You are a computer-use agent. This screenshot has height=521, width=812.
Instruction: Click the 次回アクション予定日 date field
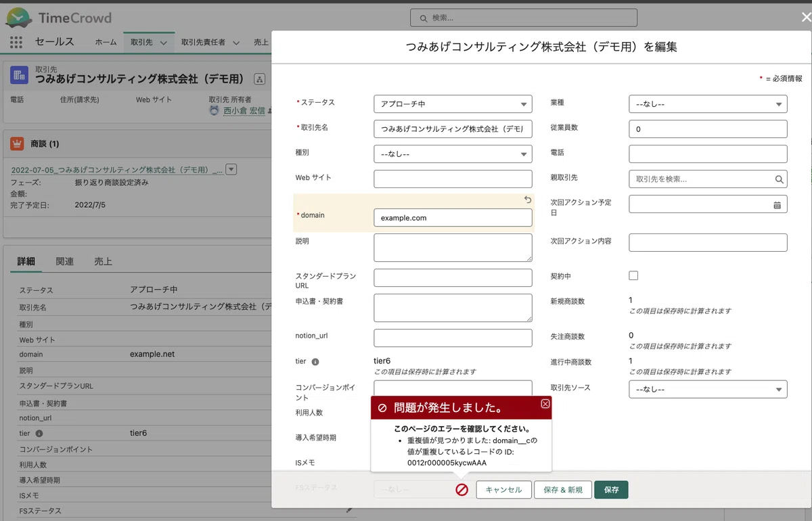[708, 204]
